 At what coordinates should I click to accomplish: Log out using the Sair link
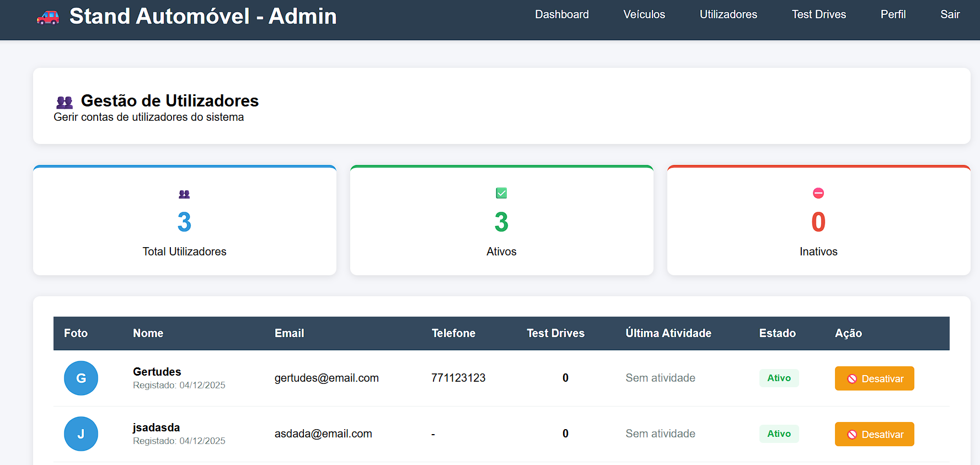click(950, 15)
